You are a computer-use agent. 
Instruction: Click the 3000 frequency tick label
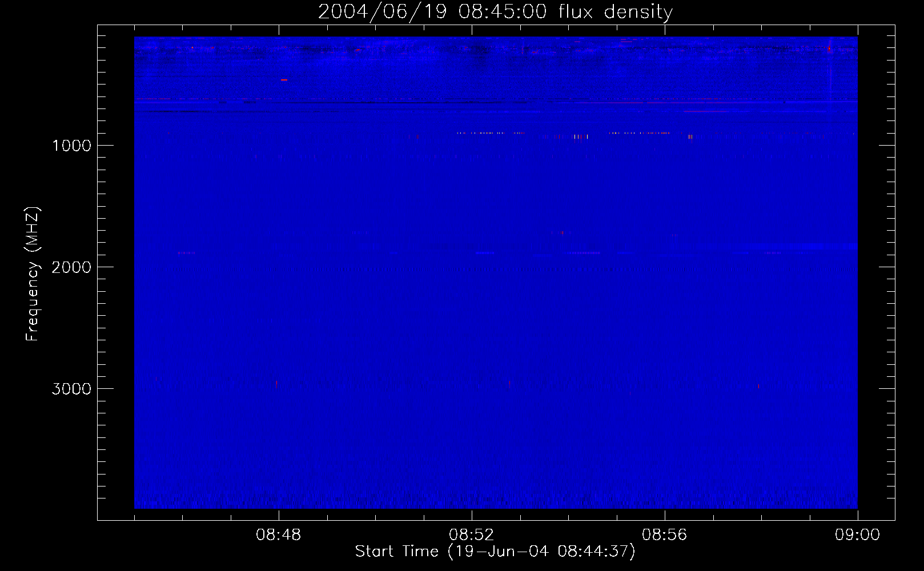pos(71,389)
